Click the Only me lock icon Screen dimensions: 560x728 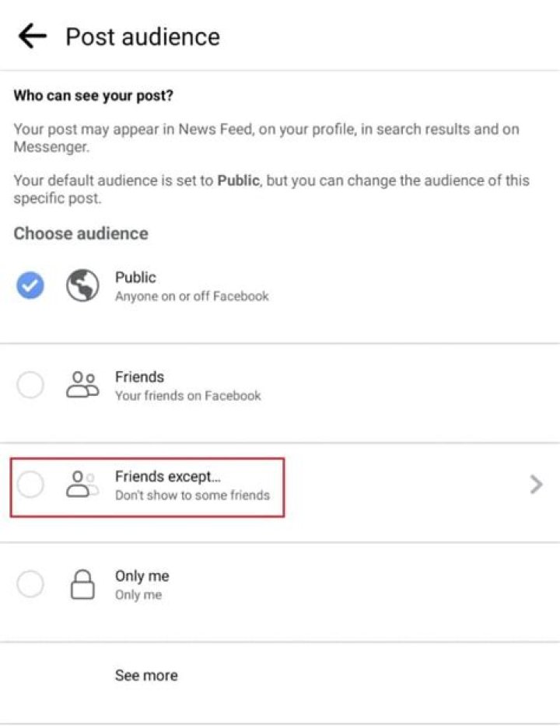pyautogui.click(x=82, y=584)
